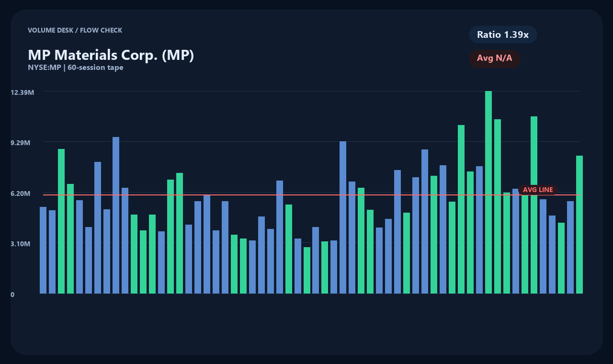Image resolution: width=613 pixels, height=364 pixels.
Task: Click the Avg N/A badge
Action: point(495,58)
